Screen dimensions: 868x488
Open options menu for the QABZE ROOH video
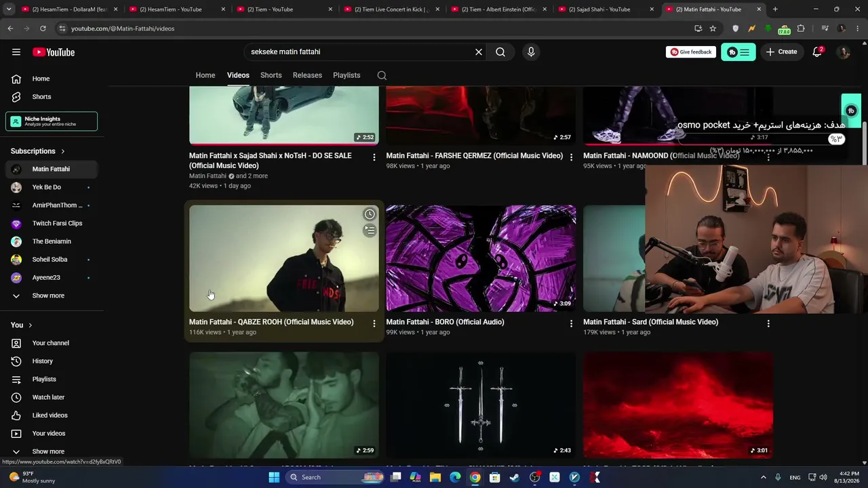374,324
